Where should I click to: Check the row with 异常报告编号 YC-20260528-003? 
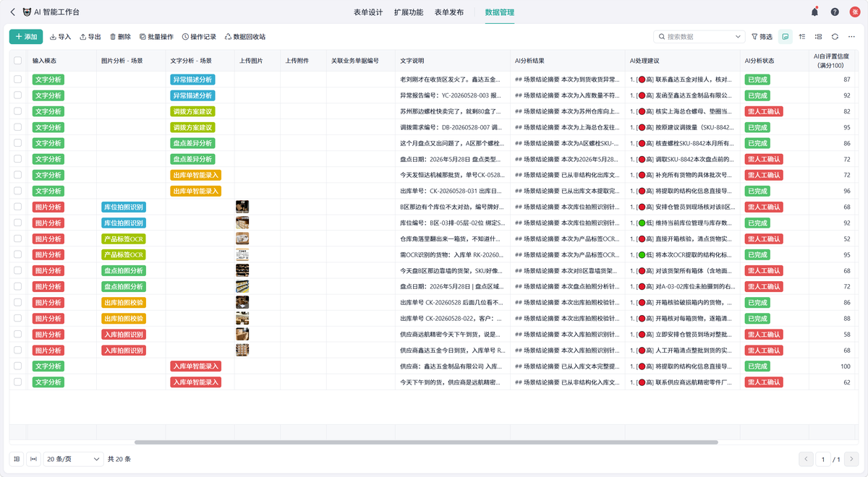18,95
